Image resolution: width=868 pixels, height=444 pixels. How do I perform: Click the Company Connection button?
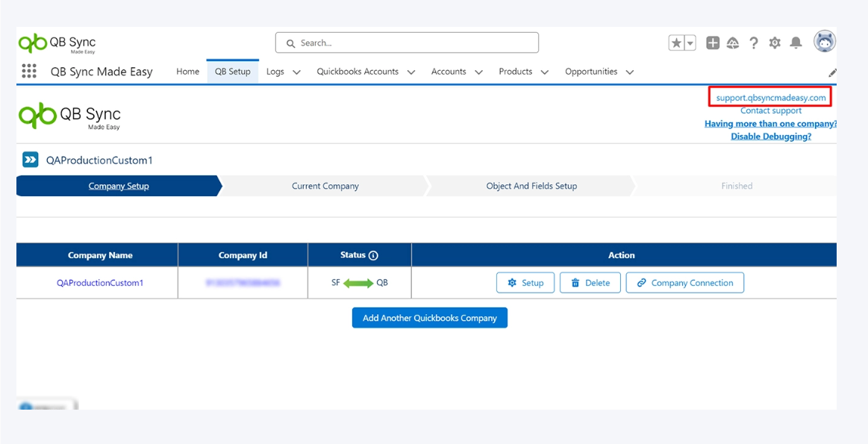684,282
